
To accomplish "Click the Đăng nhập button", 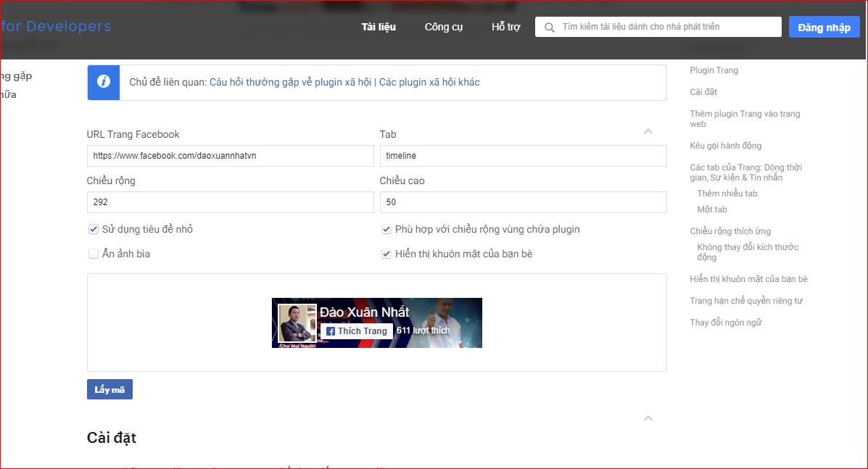I will click(824, 27).
